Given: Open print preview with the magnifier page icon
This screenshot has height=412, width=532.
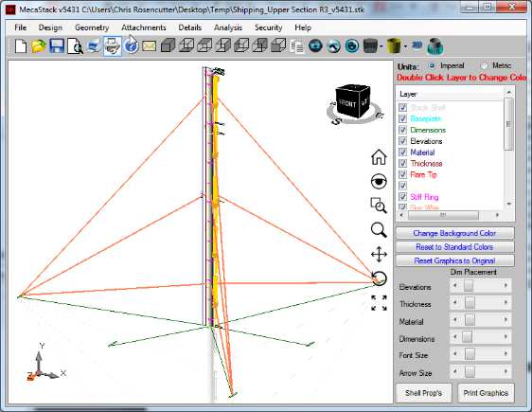Looking at the screenshot, I should 75,45.
